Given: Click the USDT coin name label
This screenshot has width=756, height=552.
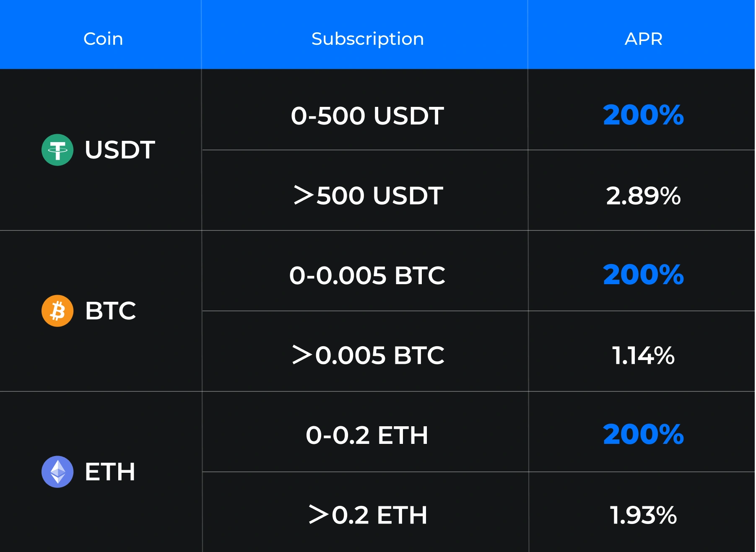Looking at the screenshot, I should coord(120,150).
